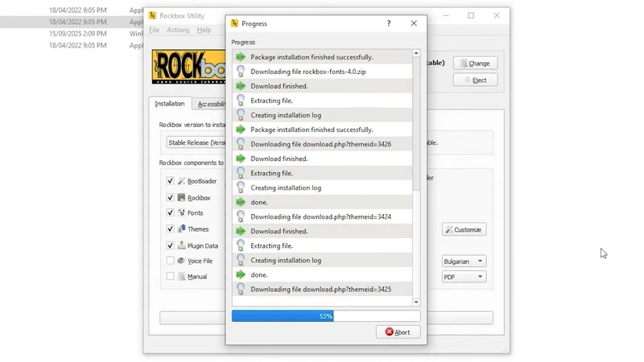The image size is (644, 362).
Task: Click the Rockbox component icon
Action: [x=182, y=198]
